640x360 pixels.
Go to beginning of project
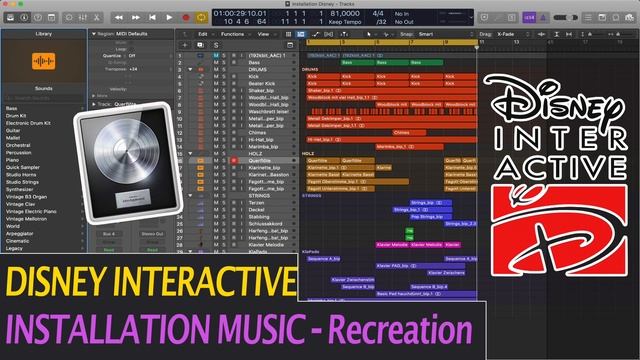pos(152,18)
